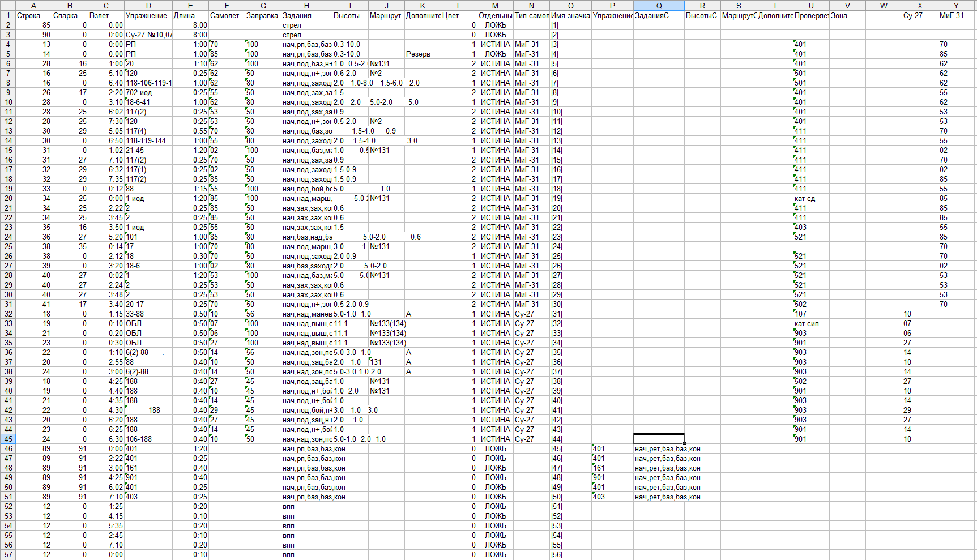Click the '2:55' takeoff time cell

pos(106,362)
